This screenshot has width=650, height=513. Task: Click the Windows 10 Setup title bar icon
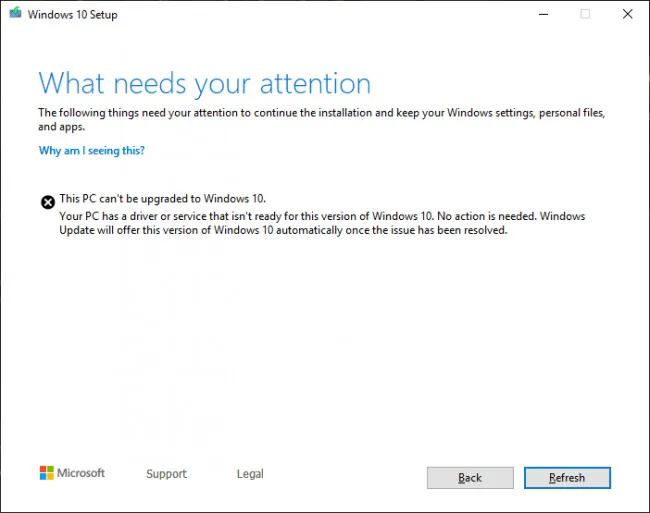pos(15,13)
